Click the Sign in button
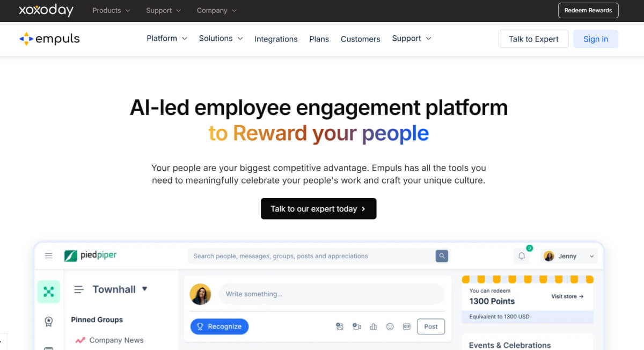Viewport: 644px width, 350px height. [x=596, y=39]
